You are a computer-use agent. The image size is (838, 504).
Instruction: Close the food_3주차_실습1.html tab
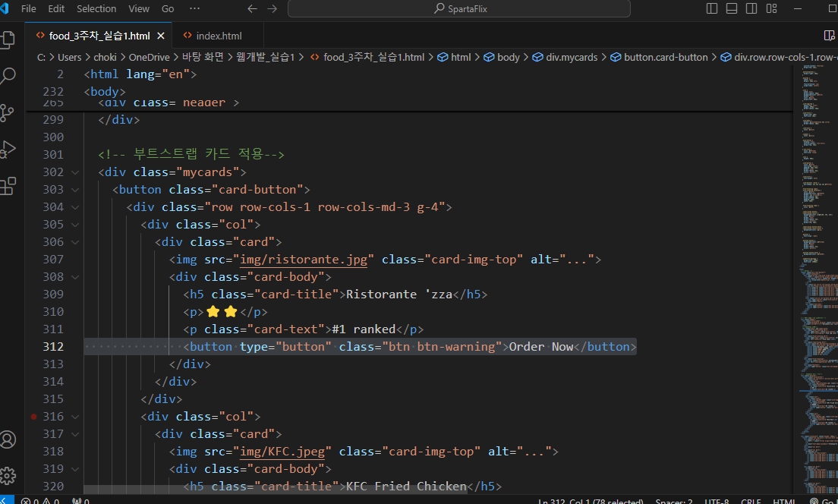(161, 36)
